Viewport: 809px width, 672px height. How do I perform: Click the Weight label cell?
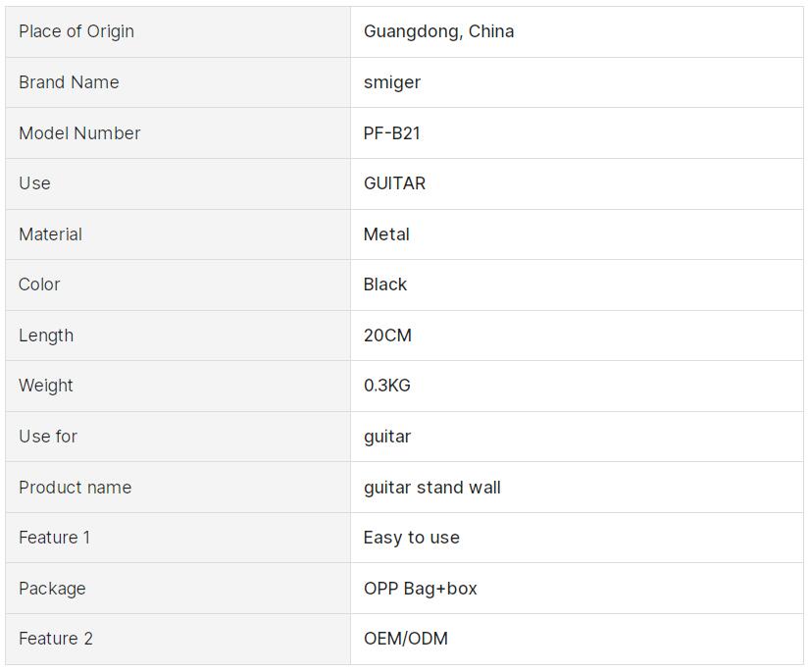[x=46, y=386]
